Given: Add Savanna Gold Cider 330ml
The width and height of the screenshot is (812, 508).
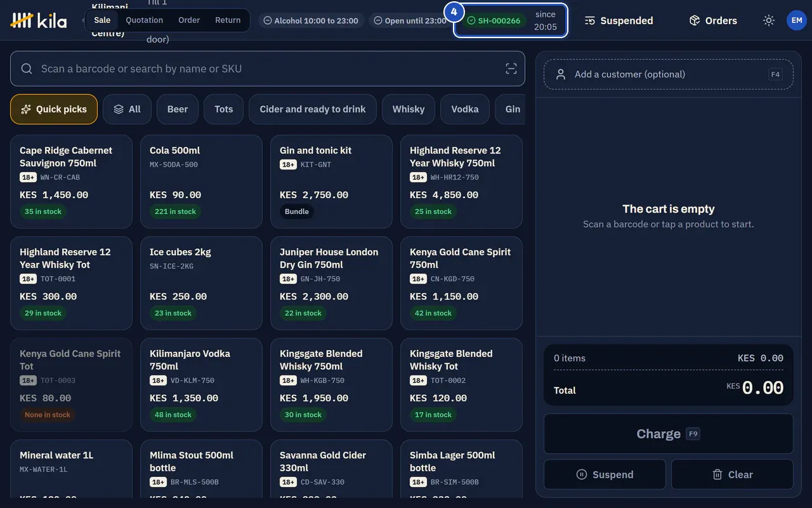Looking at the screenshot, I should 331,469.
